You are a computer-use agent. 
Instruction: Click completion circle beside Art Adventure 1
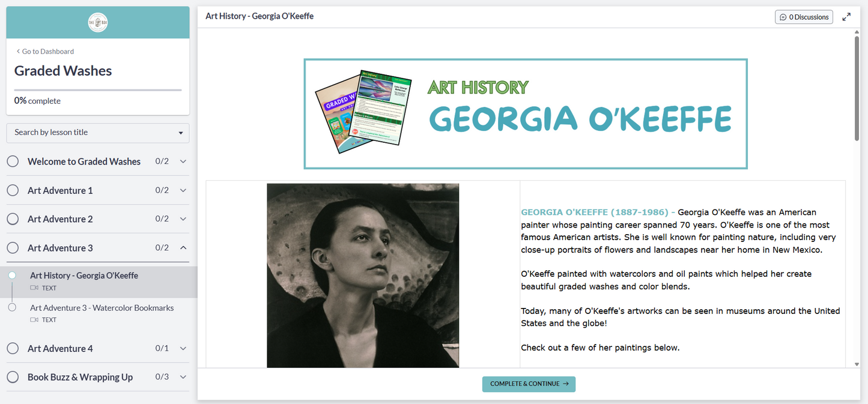coord(13,190)
